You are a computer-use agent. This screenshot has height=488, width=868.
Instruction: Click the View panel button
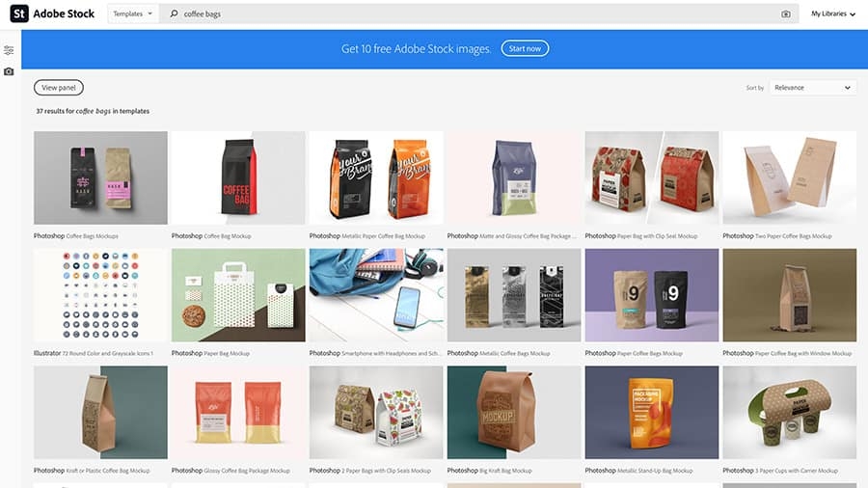pyautogui.click(x=59, y=88)
